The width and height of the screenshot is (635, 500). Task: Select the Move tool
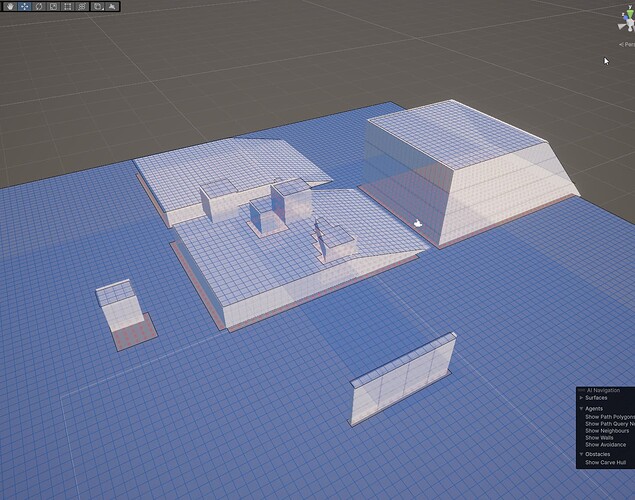pyautogui.click(x=24, y=6)
